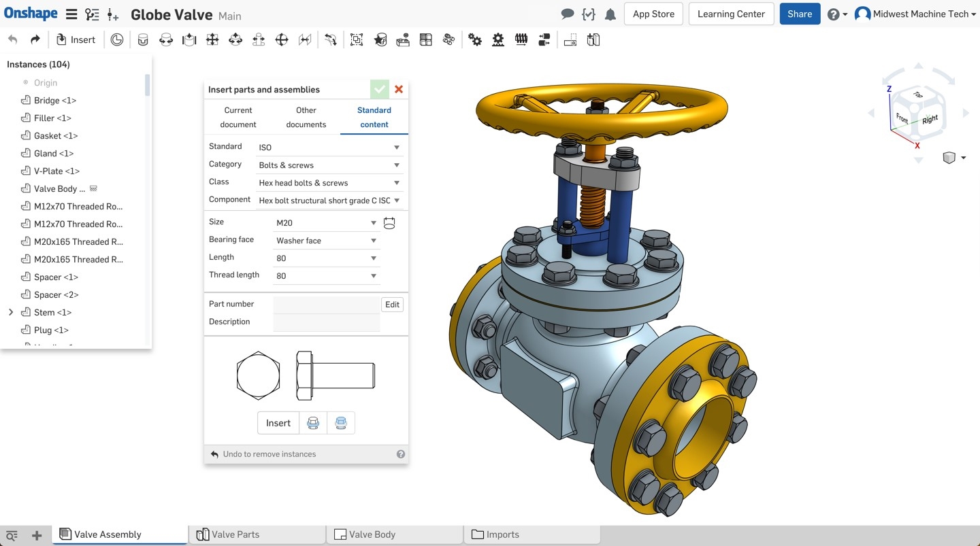
Task: Click the Part number input field
Action: coord(327,305)
